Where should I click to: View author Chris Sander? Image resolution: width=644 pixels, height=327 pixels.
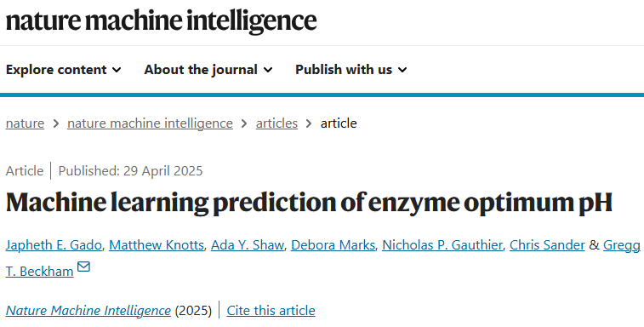click(x=547, y=245)
